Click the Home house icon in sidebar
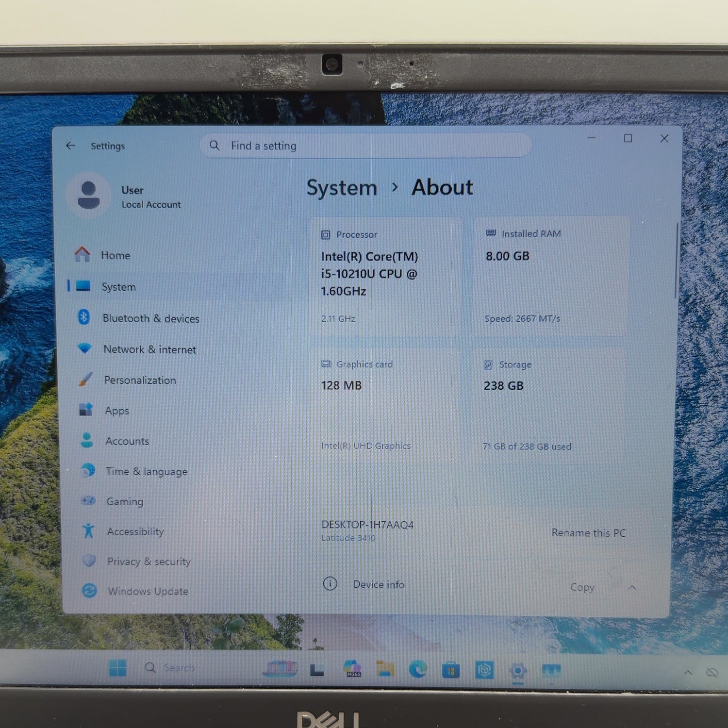Image resolution: width=728 pixels, height=728 pixels. [x=83, y=254]
